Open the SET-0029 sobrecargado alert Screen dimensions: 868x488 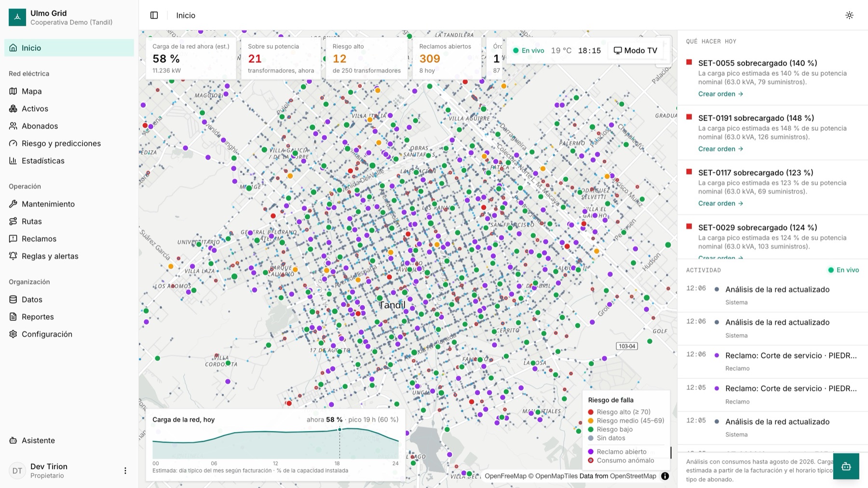[758, 228]
